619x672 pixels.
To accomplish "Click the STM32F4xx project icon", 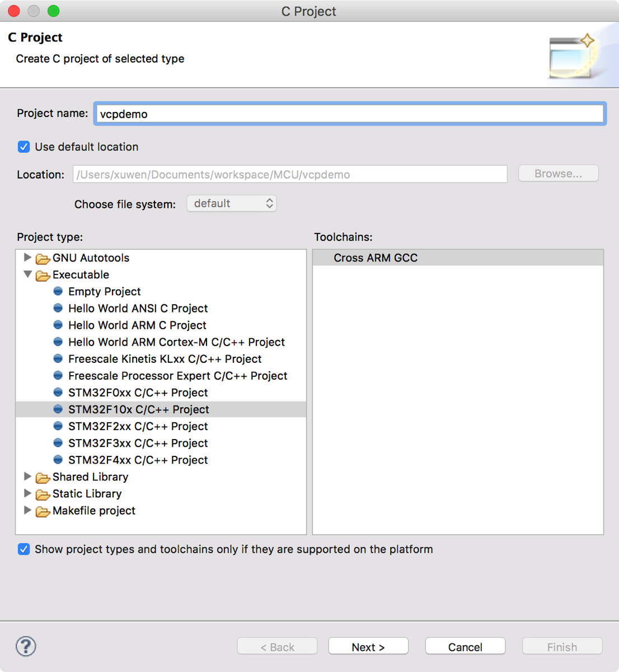I will [58, 460].
